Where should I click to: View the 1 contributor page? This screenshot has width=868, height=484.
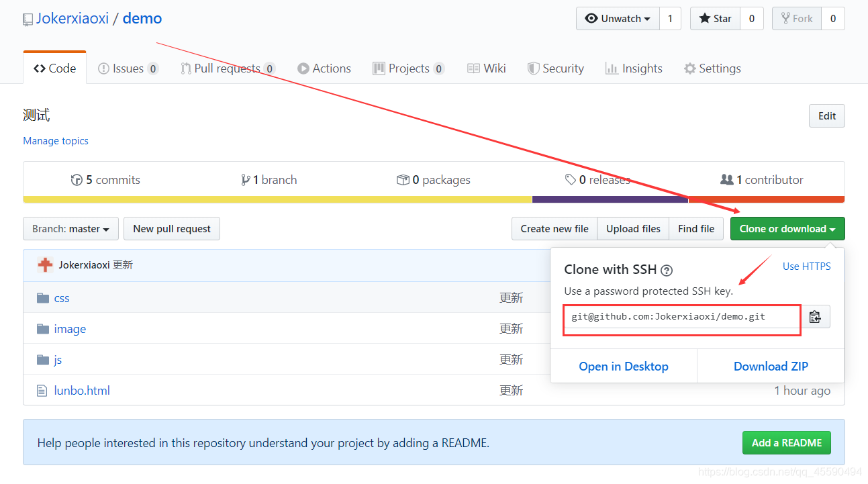tap(762, 180)
